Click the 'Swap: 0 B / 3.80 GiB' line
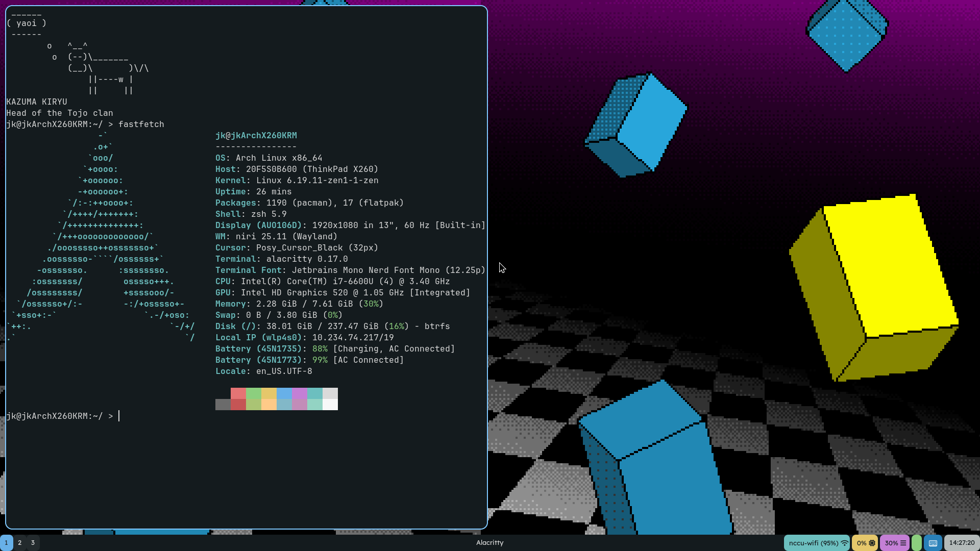This screenshot has height=551, width=980. click(x=279, y=315)
